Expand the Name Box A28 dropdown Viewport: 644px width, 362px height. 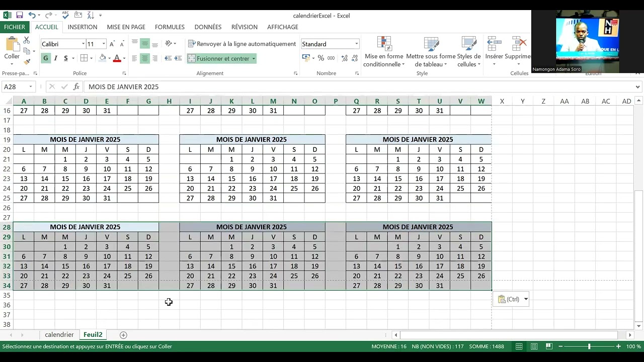point(30,86)
